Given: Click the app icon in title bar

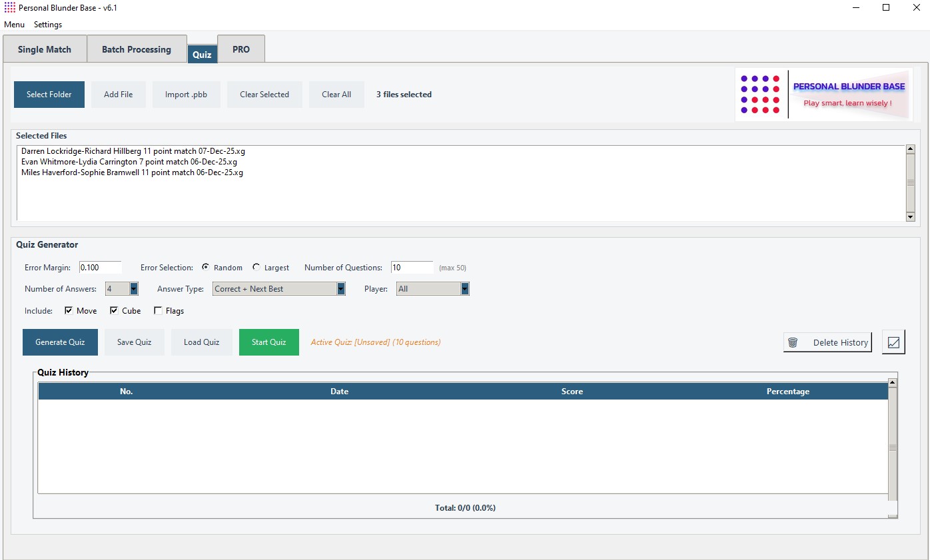Looking at the screenshot, I should (x=9, y=7).
